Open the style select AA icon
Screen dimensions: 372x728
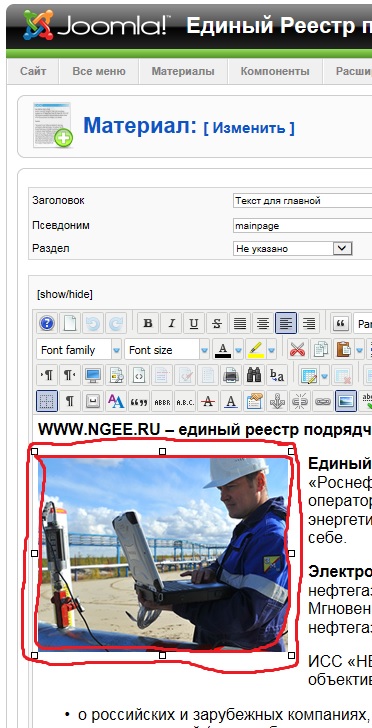coord(116,401)
